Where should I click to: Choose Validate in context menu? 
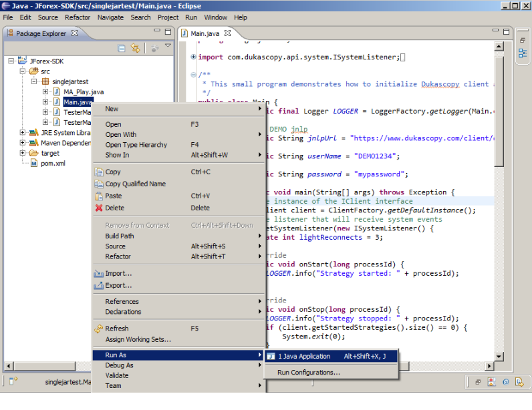178,375
